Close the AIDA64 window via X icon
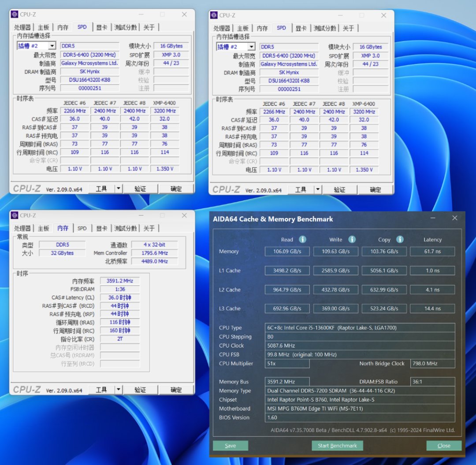476x465 pixels. (x=455, y=218)
